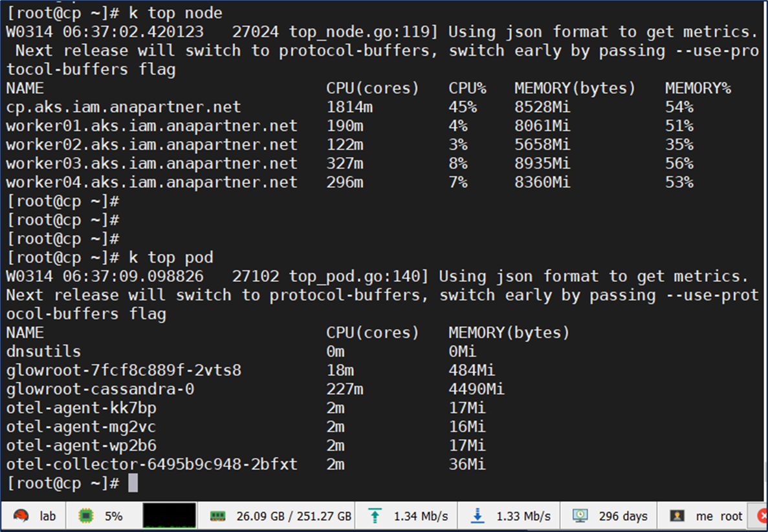
Task: Click the uptime monitor clock icon
Action: 580,516
